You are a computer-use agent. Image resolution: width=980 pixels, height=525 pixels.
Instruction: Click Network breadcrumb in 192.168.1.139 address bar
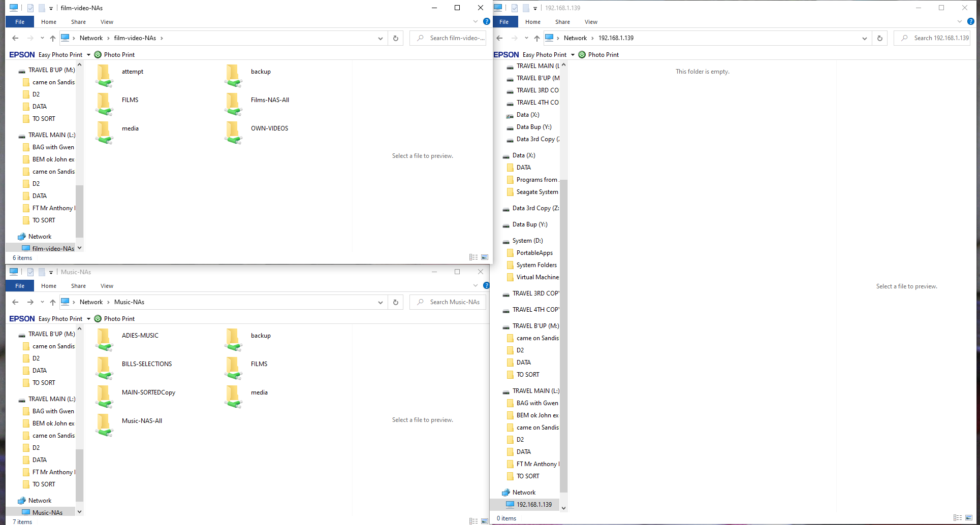(575, 38)
